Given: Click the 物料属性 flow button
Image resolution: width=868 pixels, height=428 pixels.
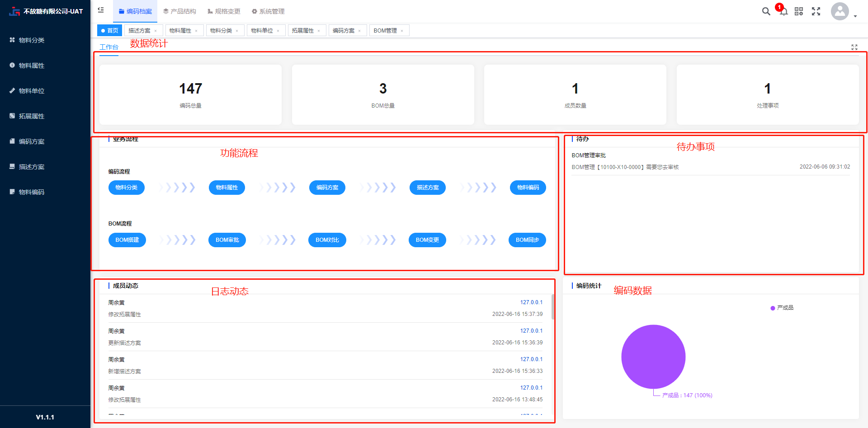Looking at the screenshot, I should pos(227,188).
